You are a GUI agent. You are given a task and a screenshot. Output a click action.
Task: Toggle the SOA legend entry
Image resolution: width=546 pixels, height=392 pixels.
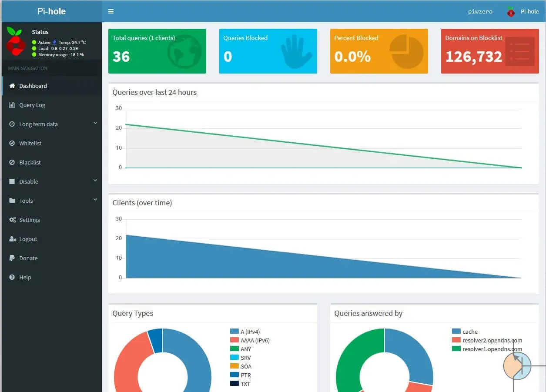pos(241,366)
